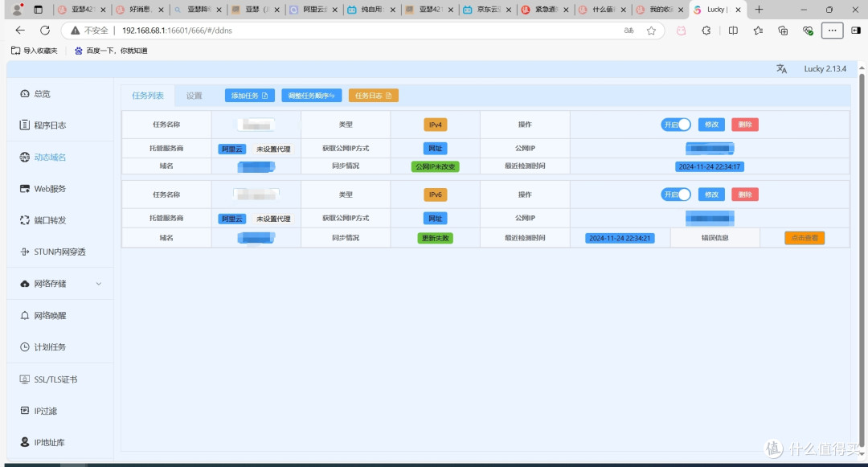Open collections icon in toolbar
The width and height of the screenshot is (868, 467).
(783, 31)
